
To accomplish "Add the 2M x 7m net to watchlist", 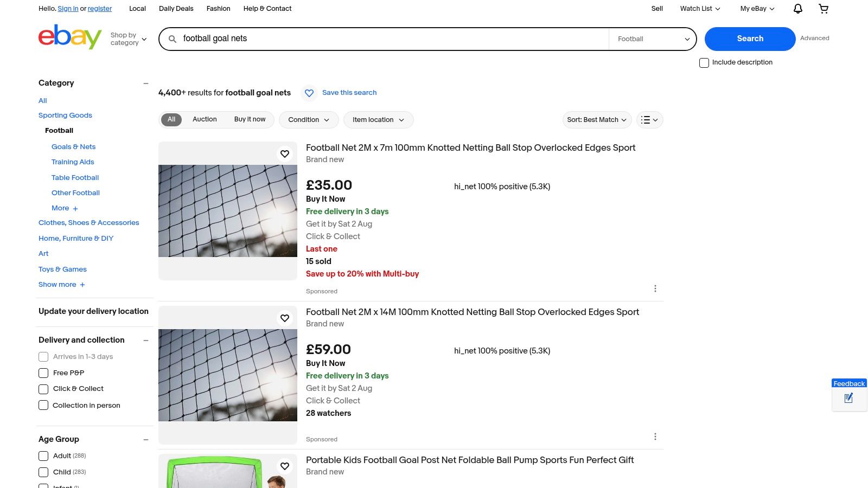I will point(285,154).
